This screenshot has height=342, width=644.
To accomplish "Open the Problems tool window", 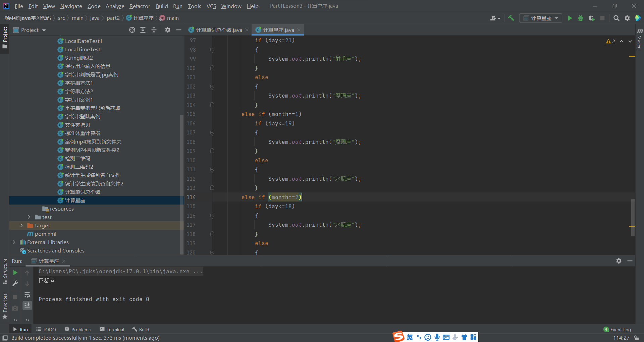I will pyautogui.click(x=77, y=330).
